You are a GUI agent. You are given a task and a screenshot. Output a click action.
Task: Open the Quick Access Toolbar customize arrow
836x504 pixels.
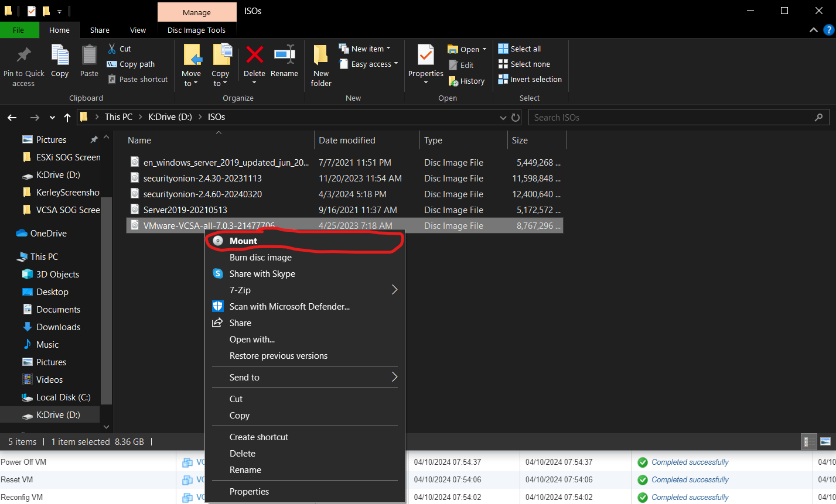coord(59,11)
